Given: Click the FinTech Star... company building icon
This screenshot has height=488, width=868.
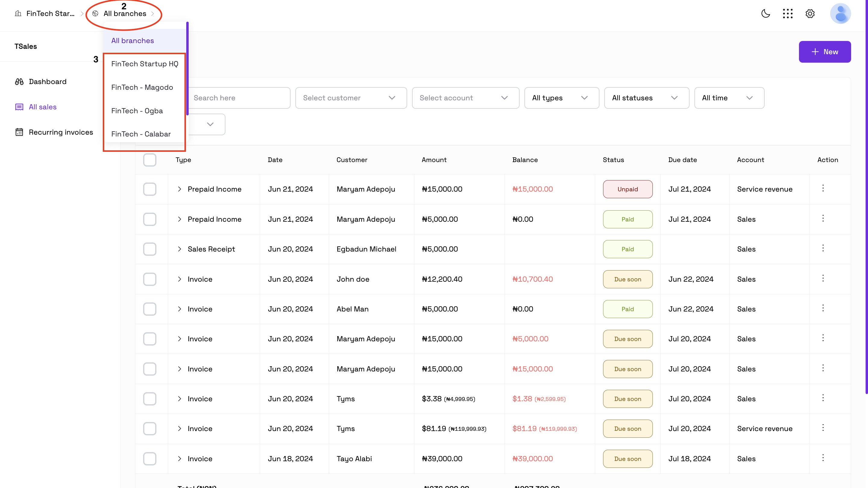Looking at the screenshot, I should 18,14.
